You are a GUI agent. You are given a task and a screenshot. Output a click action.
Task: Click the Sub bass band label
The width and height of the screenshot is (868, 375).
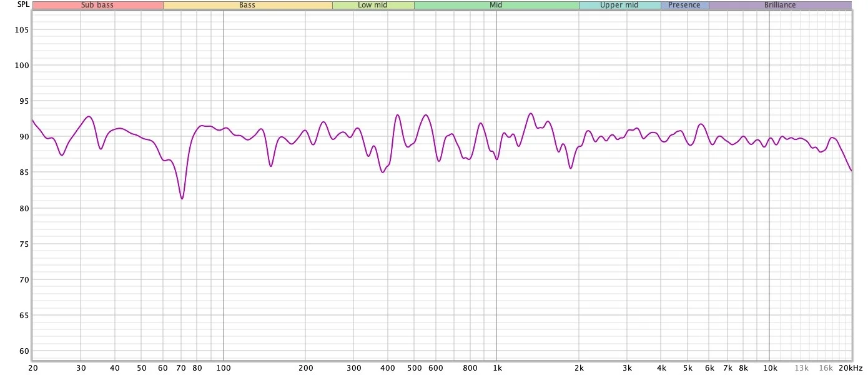tap(97, 5)
